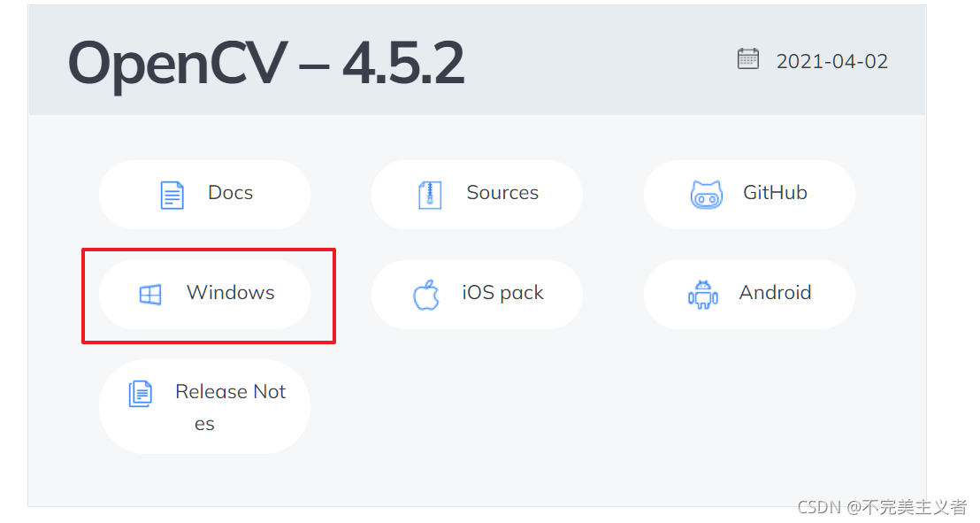Click the Release Notes pages icon
The width and height of the screenshot is (980, 523).
point(141,394)
